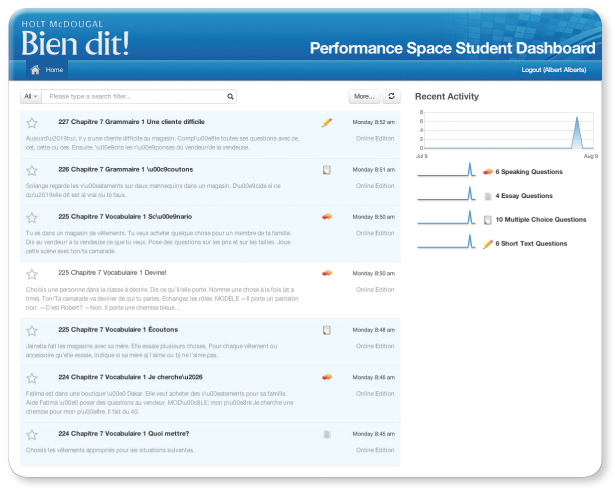The height and width of the screenshot is (494, 615).
Task: Star the 224 Quoi mettre? assignment
Action: (x=32, y=435)
